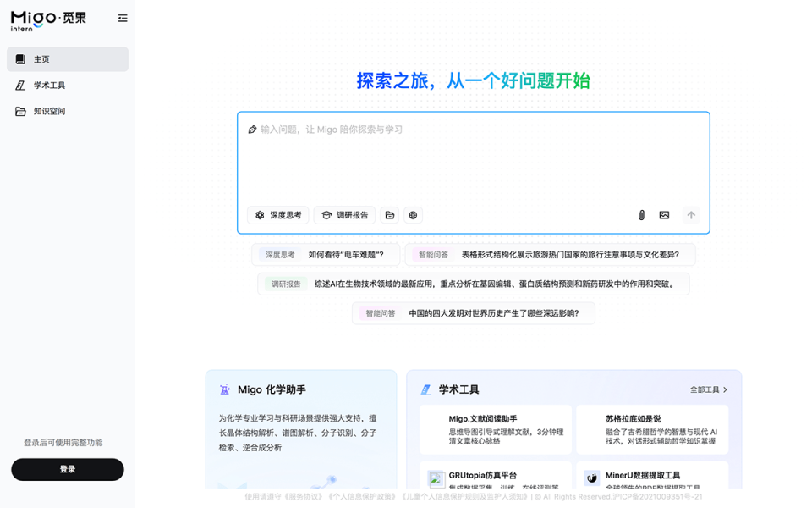Open the folder icon below the input box
This screenshot has height=508, width=812.
click(389, 215)
